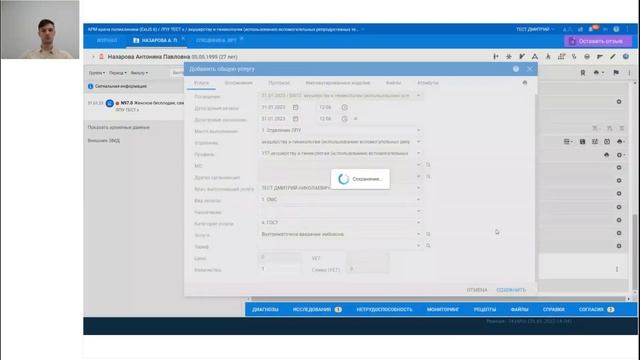Open the СОГЛАСИЯ bottom tab
The image size is (640, 360).
(x=596, y=309)
